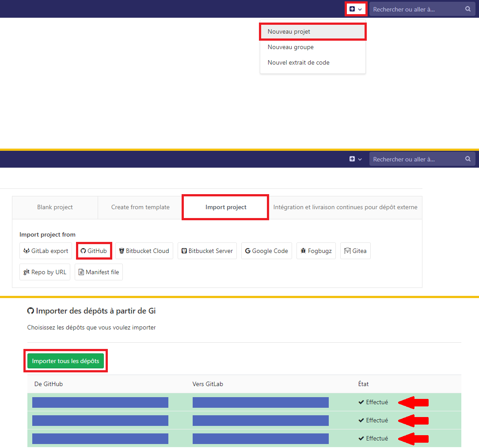Import project from Google Code
Image resolution: width=479 pixels, height=448 pixels.
(x=266, y=251)
